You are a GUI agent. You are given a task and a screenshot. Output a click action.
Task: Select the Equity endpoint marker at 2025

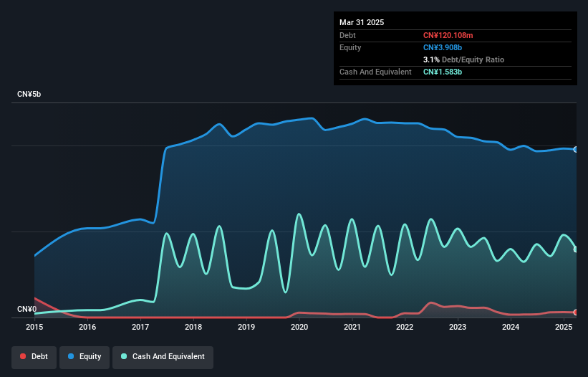(x=576, y=150)
